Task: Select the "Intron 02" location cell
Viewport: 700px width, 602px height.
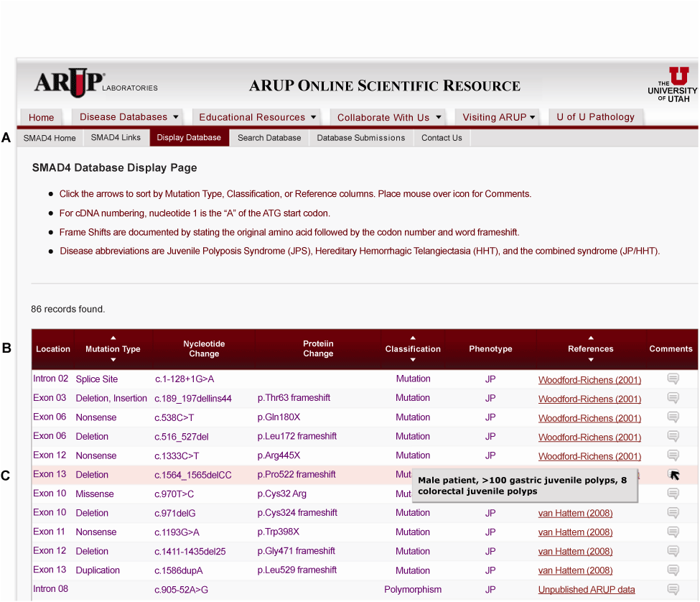Action: click(x=50, y=379)
